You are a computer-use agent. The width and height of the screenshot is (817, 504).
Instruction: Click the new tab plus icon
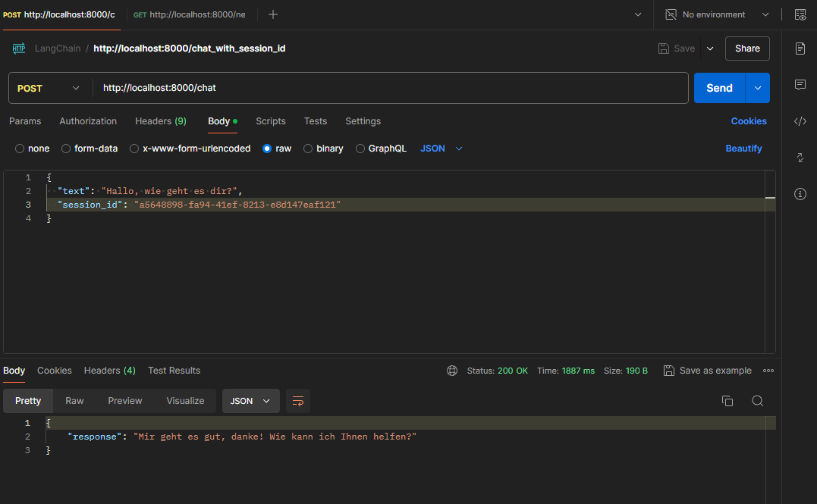(273, 14)
